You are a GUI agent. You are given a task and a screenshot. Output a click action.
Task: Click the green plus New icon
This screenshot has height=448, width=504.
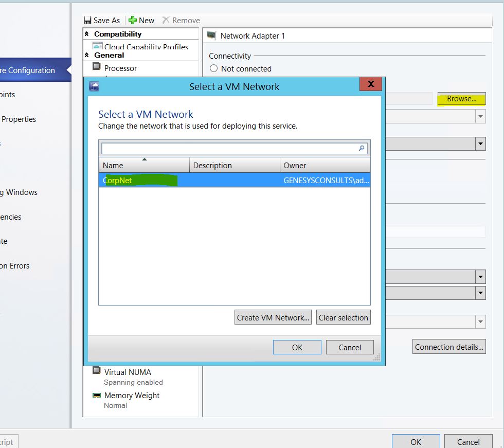tap(133, 21)
